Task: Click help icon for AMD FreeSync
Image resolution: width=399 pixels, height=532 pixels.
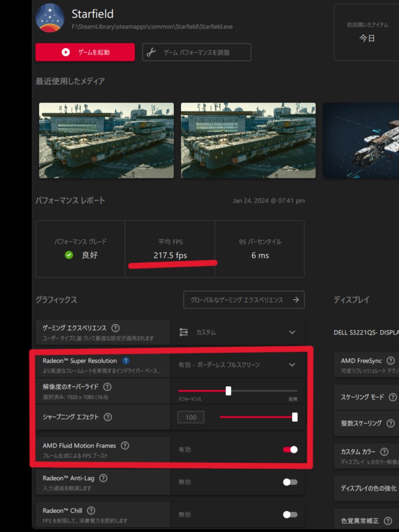Action: tap(391, 361)
